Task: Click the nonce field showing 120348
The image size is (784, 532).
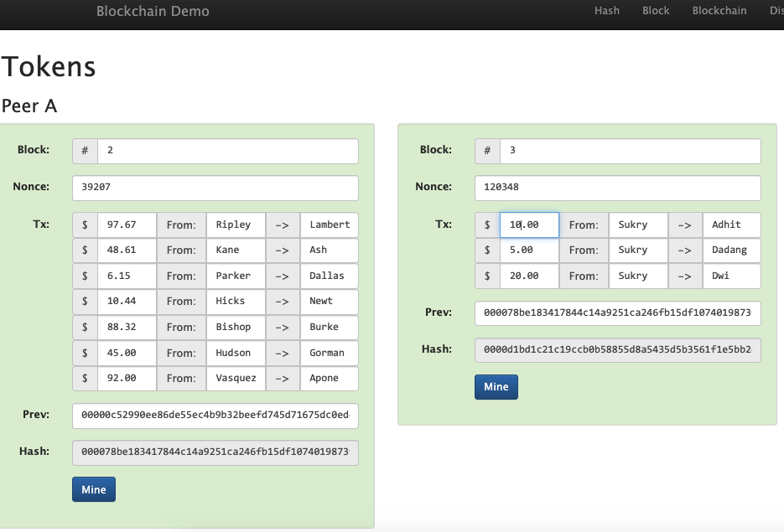Action: pyautogui.click(x=618, y=188)
